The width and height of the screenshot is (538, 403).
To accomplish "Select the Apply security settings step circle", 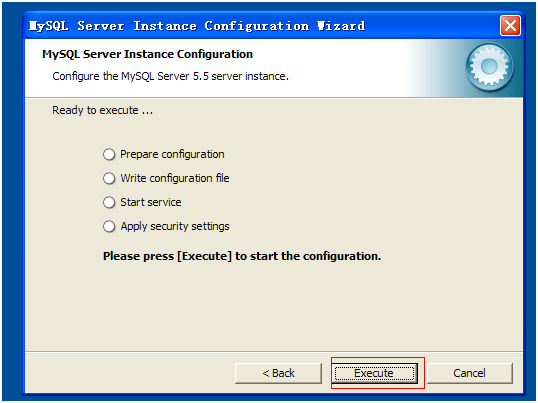I will 109,226.
